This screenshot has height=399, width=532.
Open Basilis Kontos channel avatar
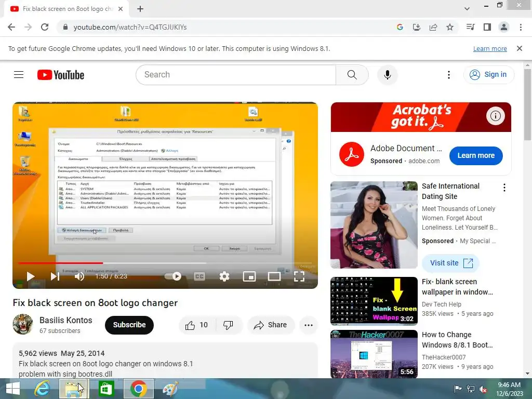pos(23,324)
